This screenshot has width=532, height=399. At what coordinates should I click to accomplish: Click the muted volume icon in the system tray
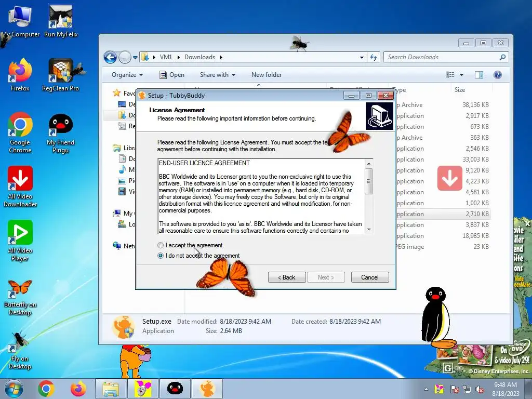tap(480, 389)
